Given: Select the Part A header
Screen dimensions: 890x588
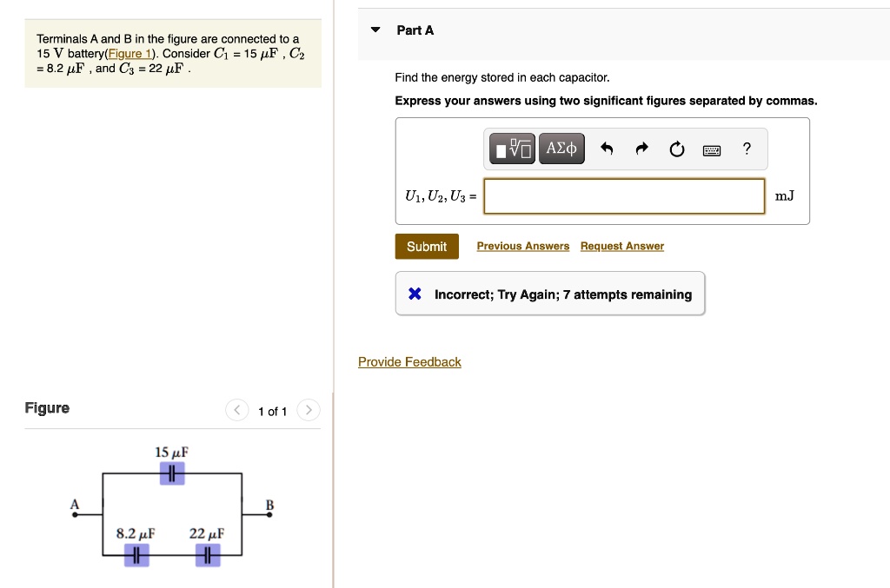Looking at the screenshot, I should (x=415, y=30).
